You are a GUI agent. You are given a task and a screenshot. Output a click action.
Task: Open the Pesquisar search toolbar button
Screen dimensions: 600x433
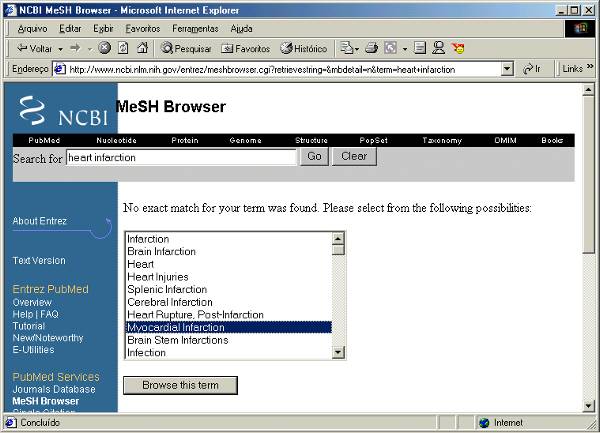186,48
